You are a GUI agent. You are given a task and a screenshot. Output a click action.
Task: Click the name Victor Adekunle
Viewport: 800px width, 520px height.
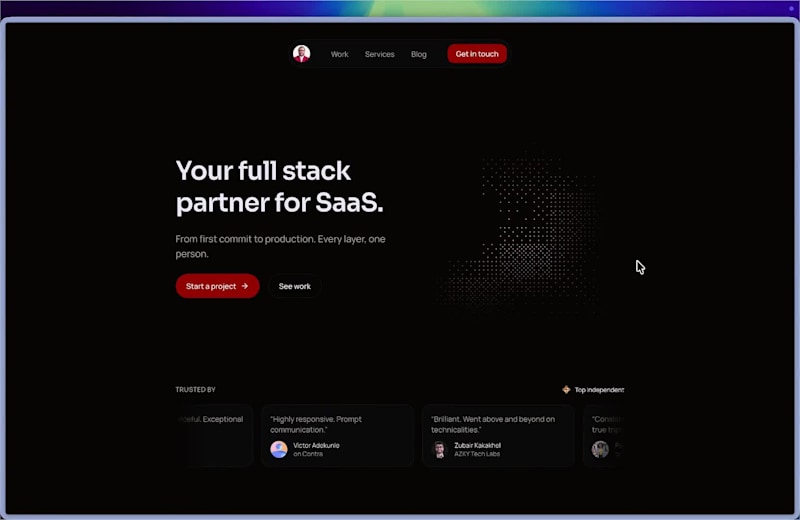[x=316, y=445]
